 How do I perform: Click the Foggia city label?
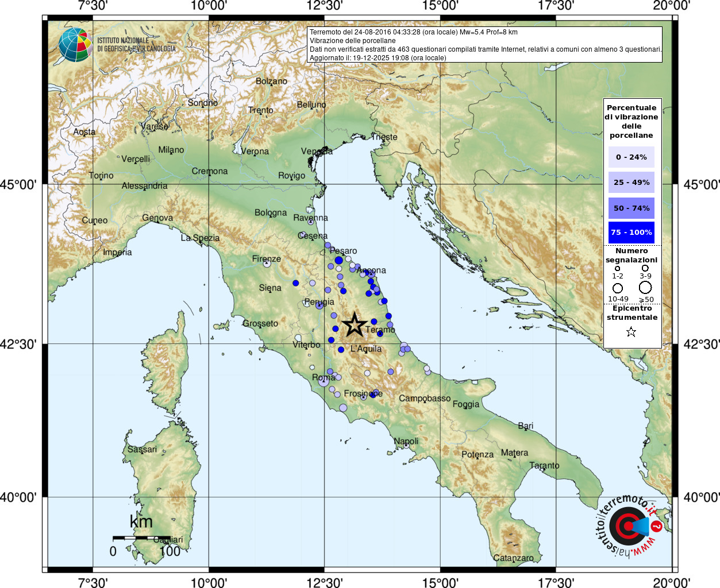point(466,404)
